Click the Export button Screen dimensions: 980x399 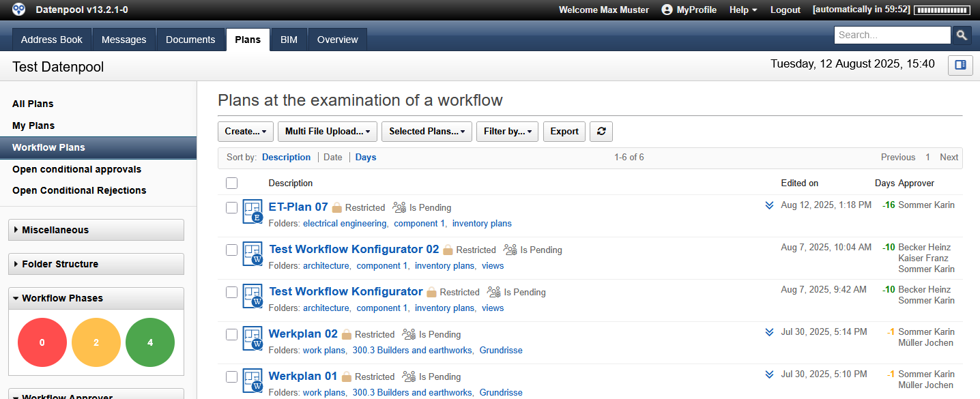(564, 131)
